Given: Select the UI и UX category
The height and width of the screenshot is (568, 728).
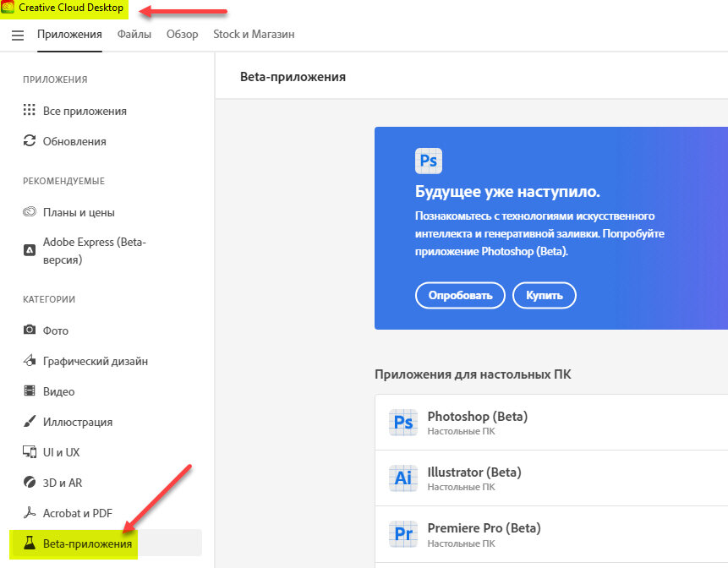Looking at the screenshot, I should coord(61,452).
